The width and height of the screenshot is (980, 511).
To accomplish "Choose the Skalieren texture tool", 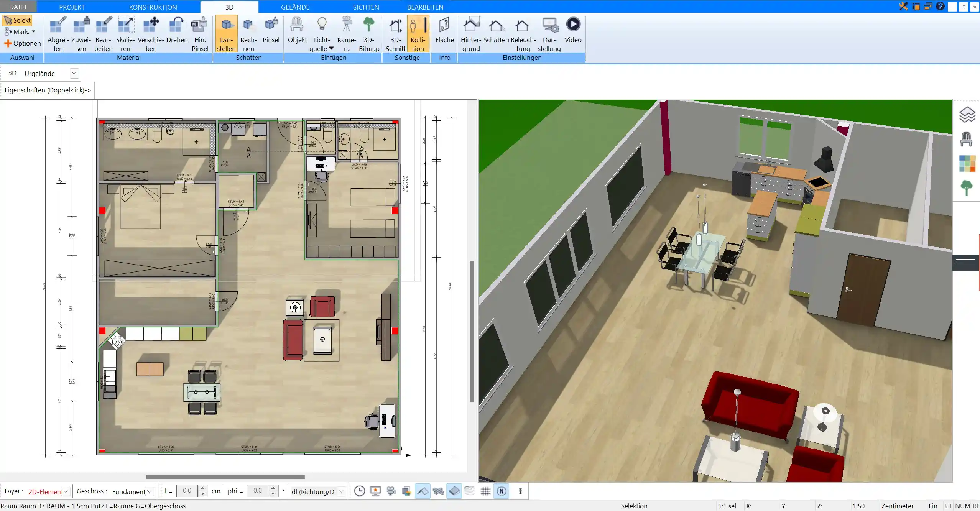I will tap(126, 34).
